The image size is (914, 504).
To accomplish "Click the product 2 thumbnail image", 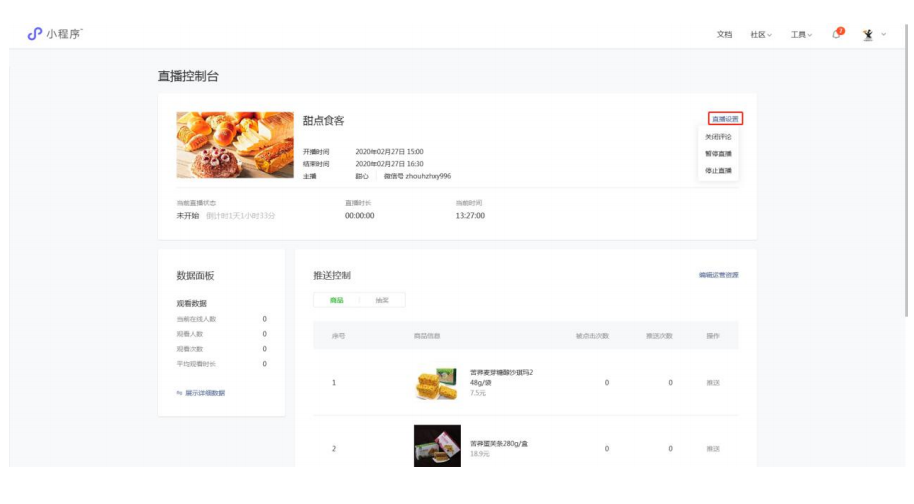I will click(437, 446).
